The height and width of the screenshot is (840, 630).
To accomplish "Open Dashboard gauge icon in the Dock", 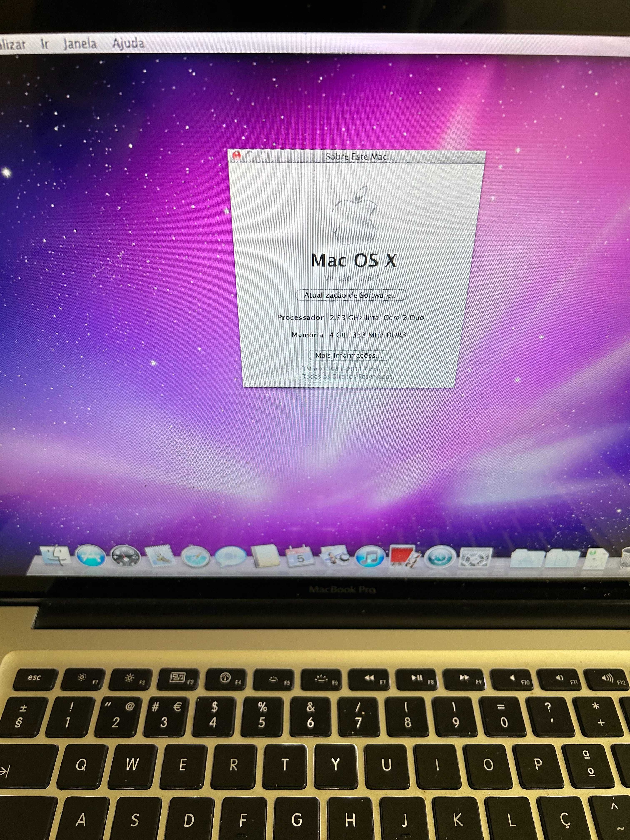I will click(126, 557).
